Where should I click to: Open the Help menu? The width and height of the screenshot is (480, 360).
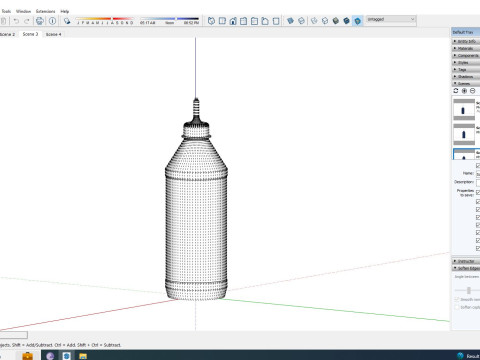click(x=65, y=11)
